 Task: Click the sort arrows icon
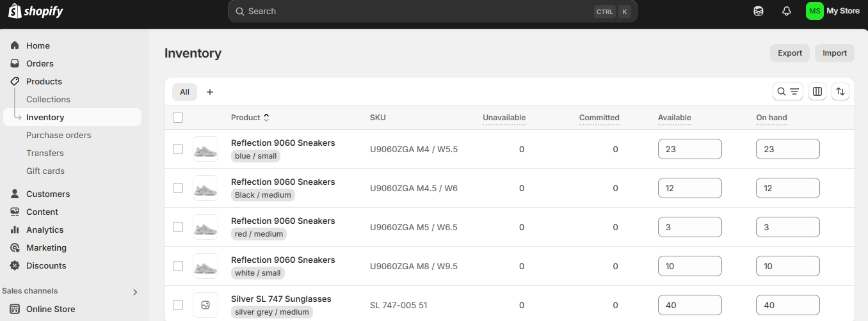[840, 91]
